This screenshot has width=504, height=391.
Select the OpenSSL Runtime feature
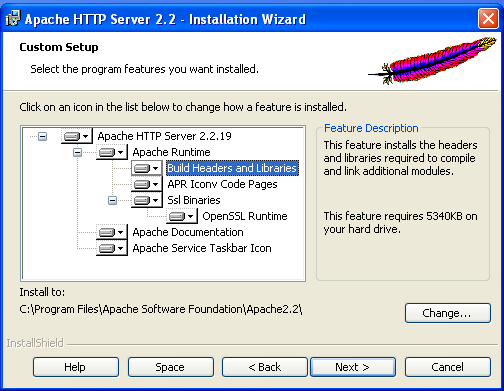tap(245, 216)
